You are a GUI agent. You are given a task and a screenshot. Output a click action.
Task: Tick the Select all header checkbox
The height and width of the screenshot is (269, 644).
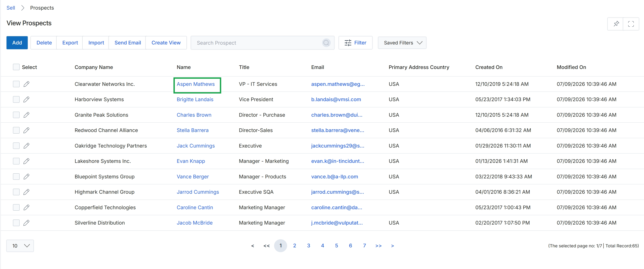[x=16, y=67]
